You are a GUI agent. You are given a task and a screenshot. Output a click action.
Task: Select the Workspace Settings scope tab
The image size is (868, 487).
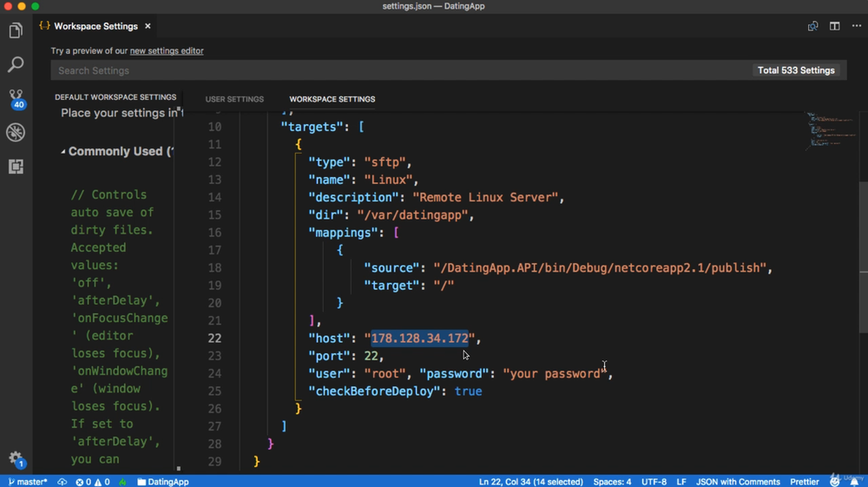332,99
